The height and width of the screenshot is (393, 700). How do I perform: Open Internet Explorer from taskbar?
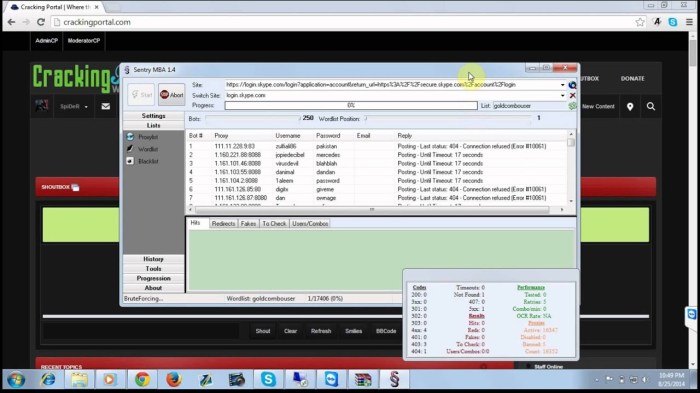[x=48, y=380]
